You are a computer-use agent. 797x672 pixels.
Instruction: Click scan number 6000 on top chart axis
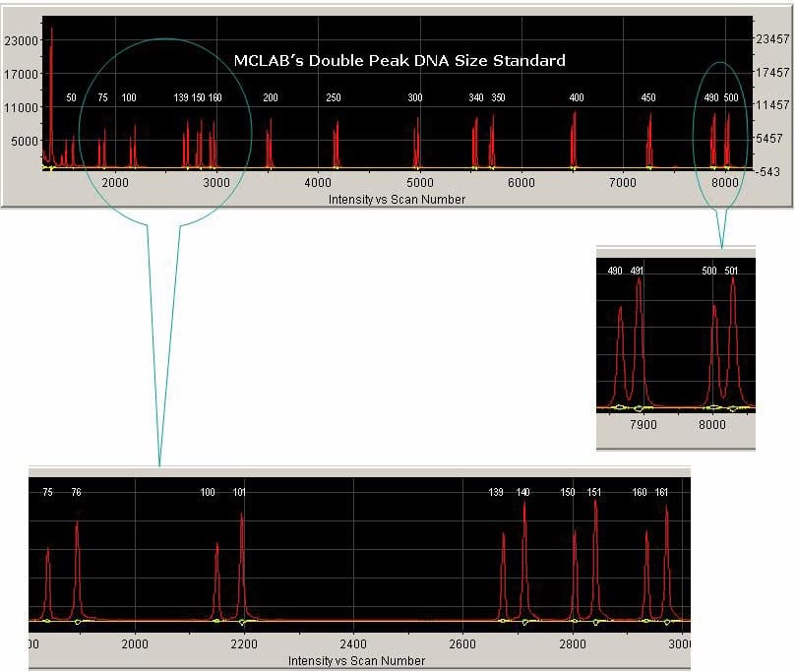coord(521,182)
